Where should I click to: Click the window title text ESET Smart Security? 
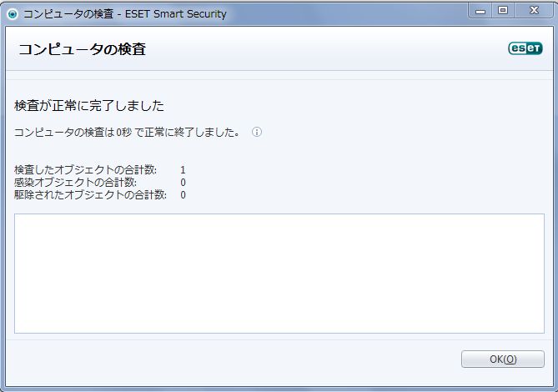pyautogui.click(x=176, y=14)
